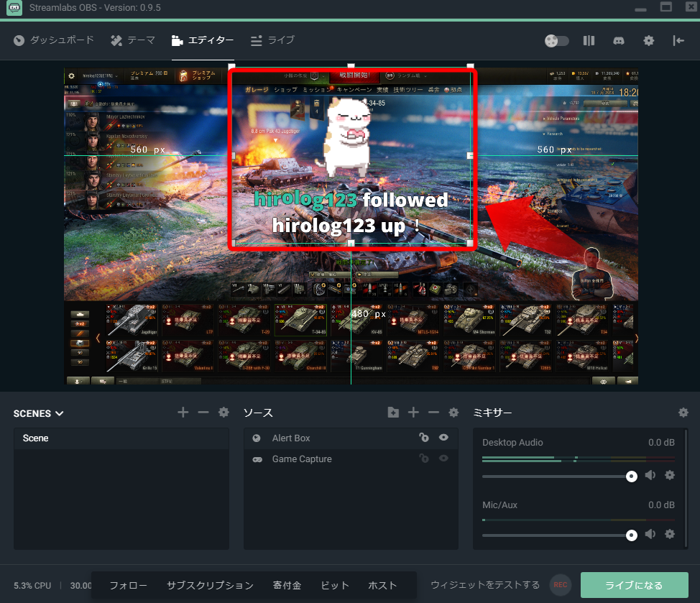Click the ライブ list icon
The height and width of the screenshot is (603, 700).
coord(257,41)
